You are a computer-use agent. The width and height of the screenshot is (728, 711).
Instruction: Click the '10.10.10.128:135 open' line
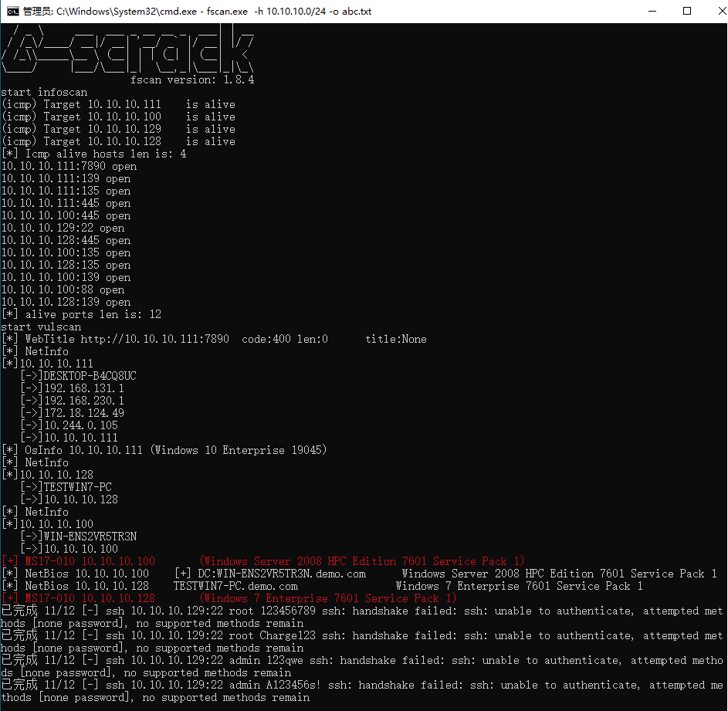coord(66,265)
